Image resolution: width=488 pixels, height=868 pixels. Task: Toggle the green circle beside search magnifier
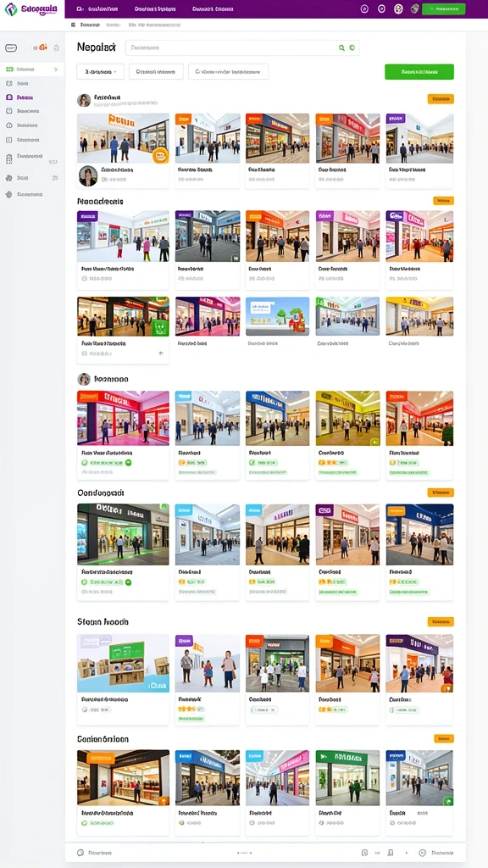pyautogui.click(x=352, y=48)
